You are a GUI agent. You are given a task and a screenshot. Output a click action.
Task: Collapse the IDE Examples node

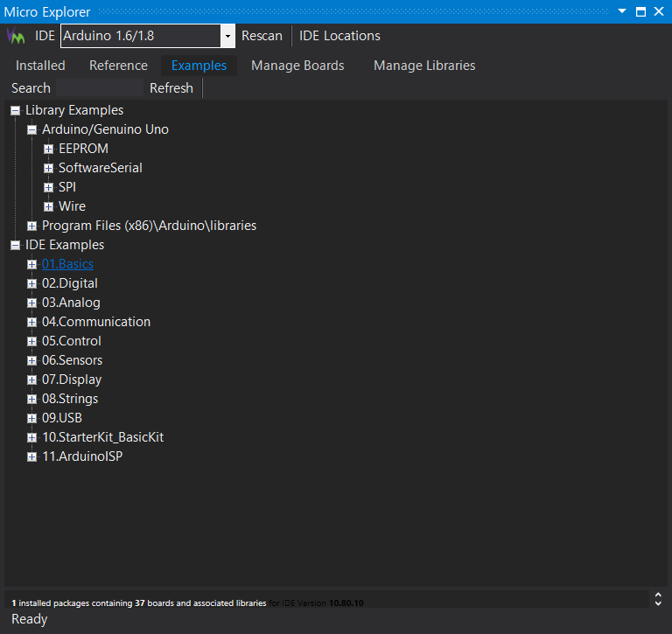(x=16, y=246)
